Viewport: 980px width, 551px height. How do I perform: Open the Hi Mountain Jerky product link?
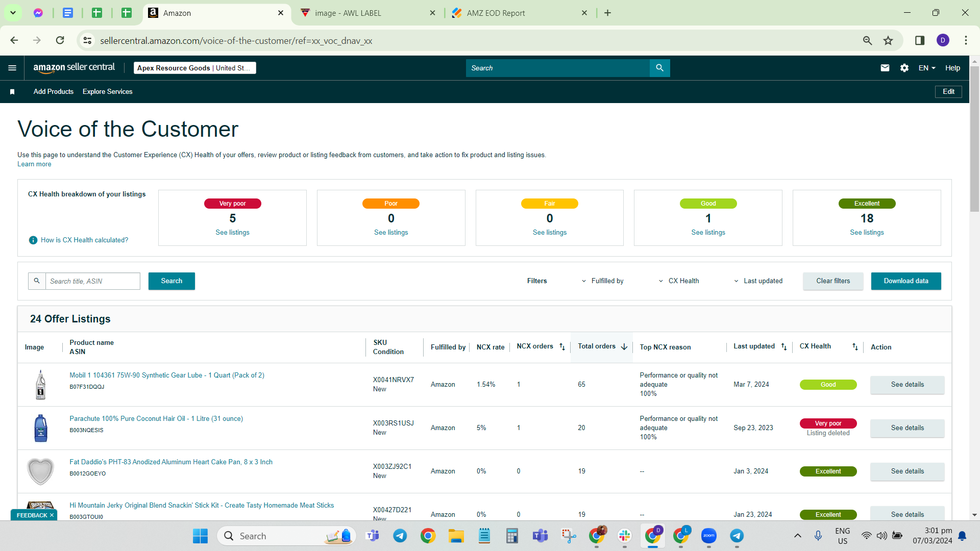click(202, 506)
